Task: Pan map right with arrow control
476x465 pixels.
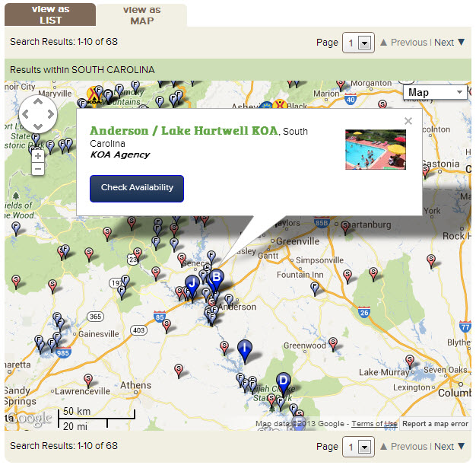Action: pos(50,114)
